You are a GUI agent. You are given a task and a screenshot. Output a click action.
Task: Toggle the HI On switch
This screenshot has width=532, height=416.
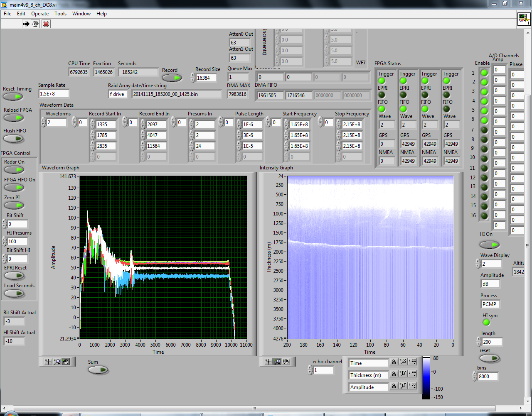[489, 245]
